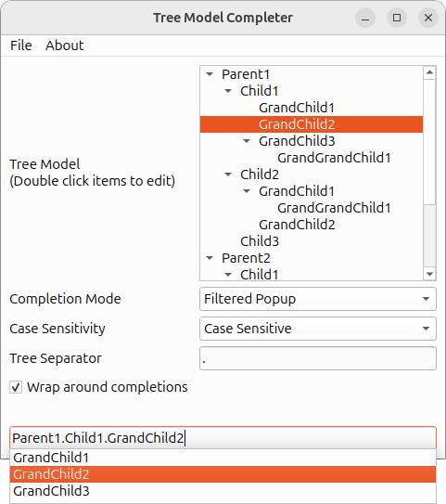Collapse the Parent2 tree arrow
This screenshot has width=446, height=504.
(210, 258)
